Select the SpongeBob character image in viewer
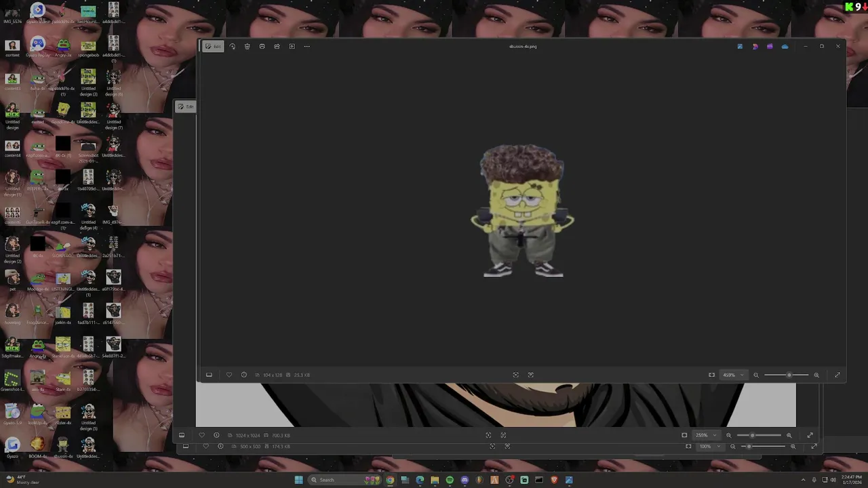The width and height of the screenshot is (868, 488). click(522, 211)
